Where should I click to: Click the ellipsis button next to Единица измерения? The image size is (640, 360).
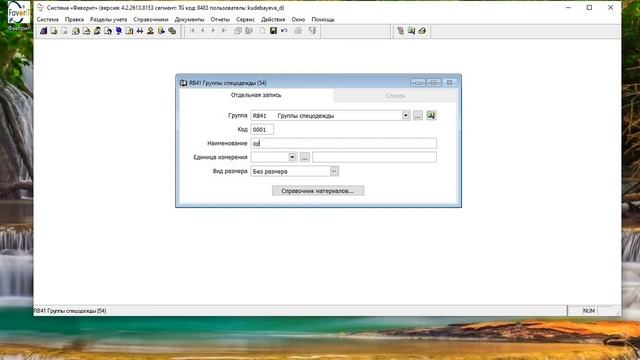[x=304, y=157]
